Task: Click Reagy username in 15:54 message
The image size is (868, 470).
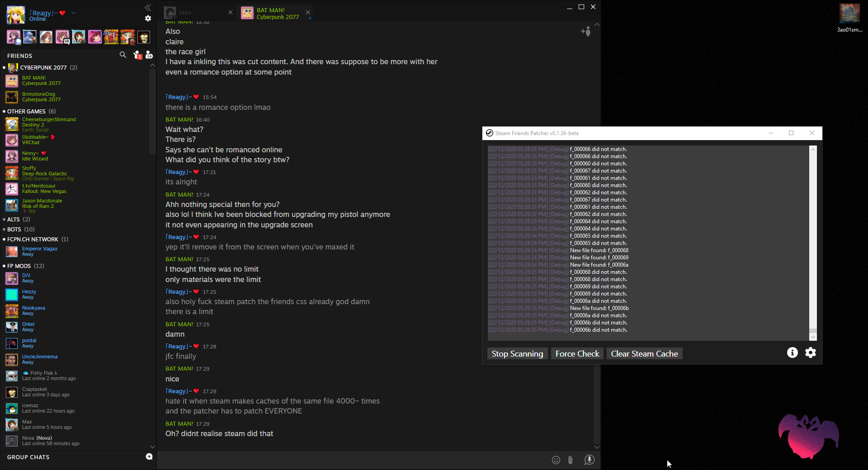Action: tap(182, 97)
